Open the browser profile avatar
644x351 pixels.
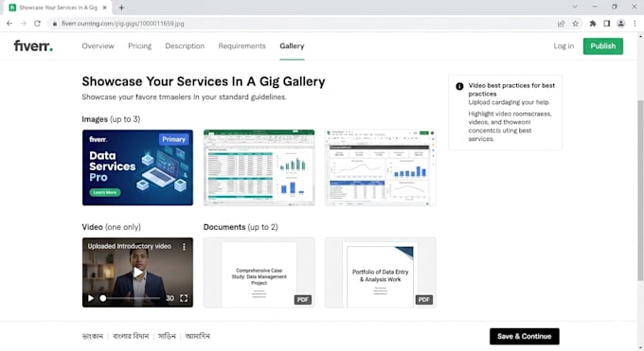click(620, 24)
